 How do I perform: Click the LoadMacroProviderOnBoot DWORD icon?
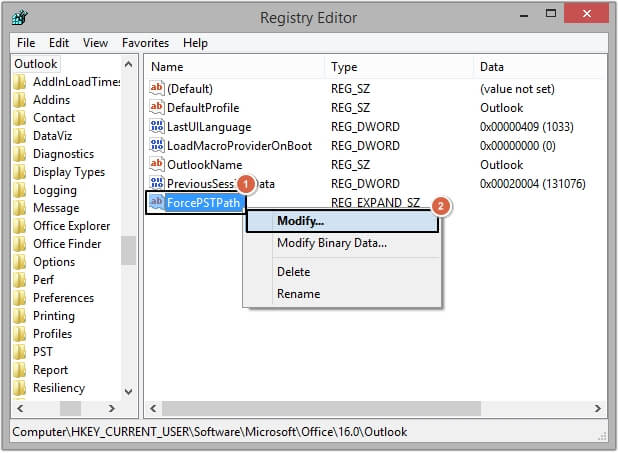click(x=156, y=146)
